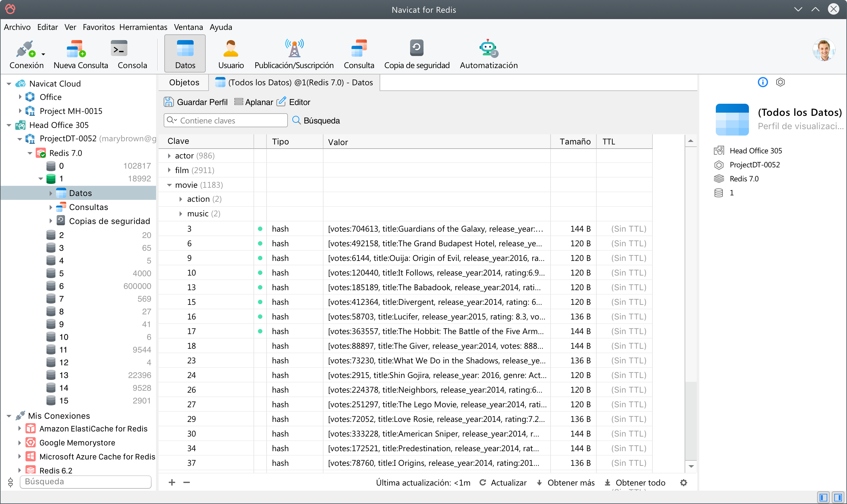Click the sidebar filter icon beside Búsqueda
This screenshot has width=847, height=504.
tap(11, 482)
